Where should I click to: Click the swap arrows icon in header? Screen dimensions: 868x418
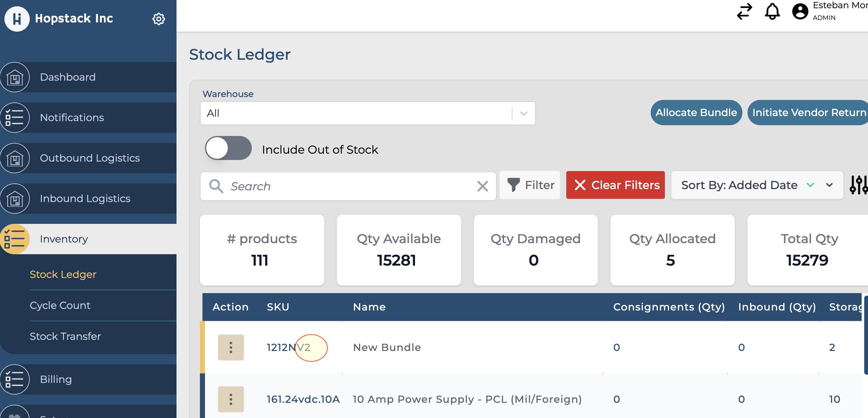(744, 11)
